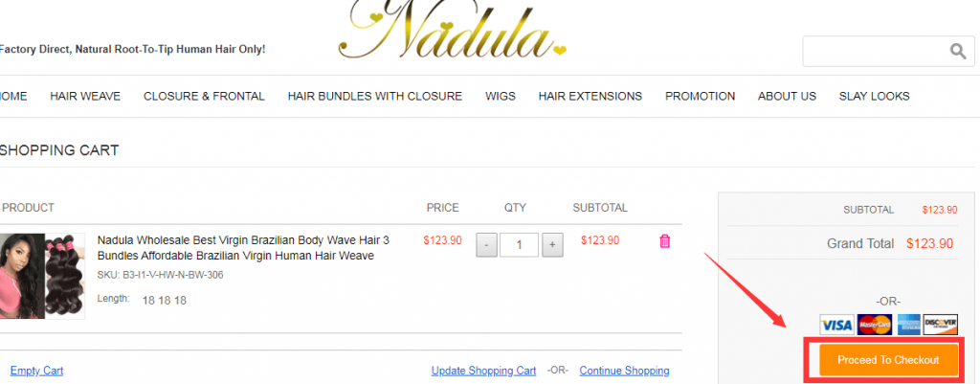This screenshot has height=384, width=980.
Task: Click the Discover card icon
Action: coord(941,325)
